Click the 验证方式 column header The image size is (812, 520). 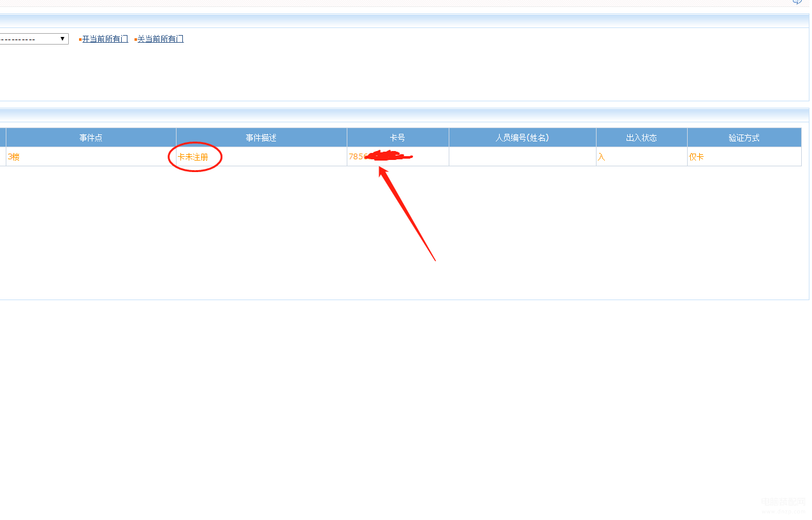pos(744,138)
